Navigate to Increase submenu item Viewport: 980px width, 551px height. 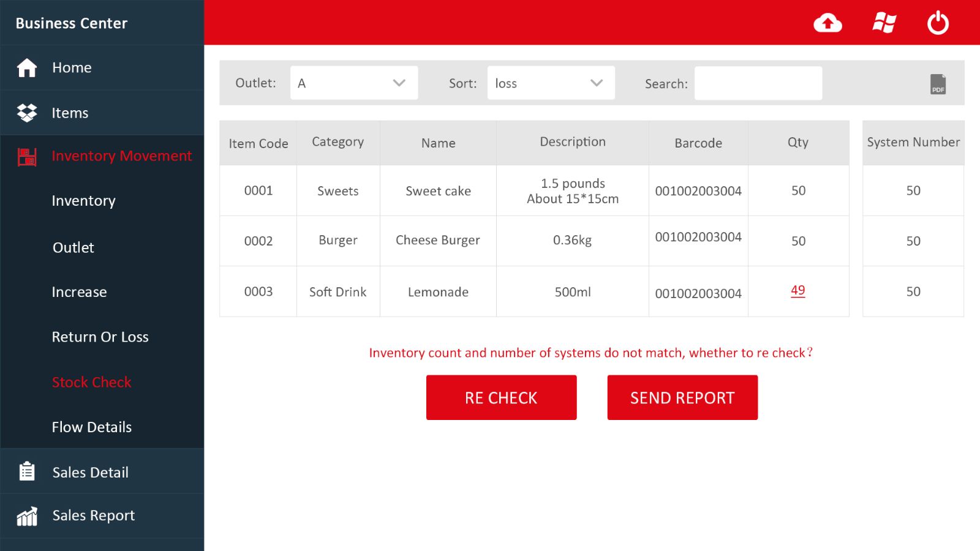(x=79, y=292)
